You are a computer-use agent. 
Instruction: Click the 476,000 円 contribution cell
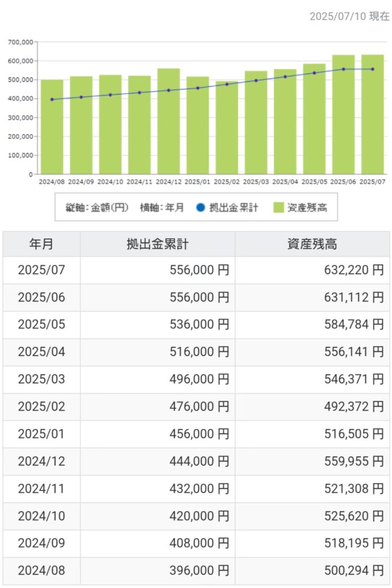pyautogui.click(x=157, y=407)
